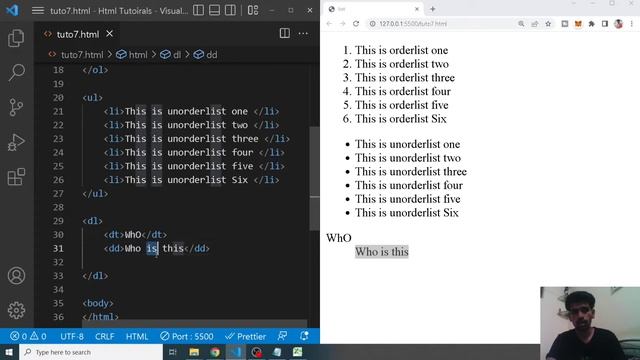The image size is (640, 360).
Task: Change the HTML language mode
Action: pos(137,336)
